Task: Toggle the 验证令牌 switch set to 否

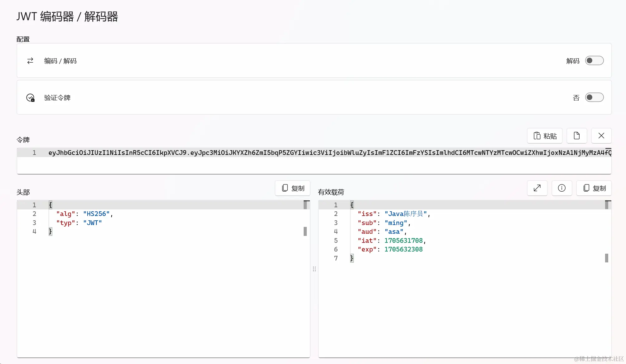Action: 594,98
